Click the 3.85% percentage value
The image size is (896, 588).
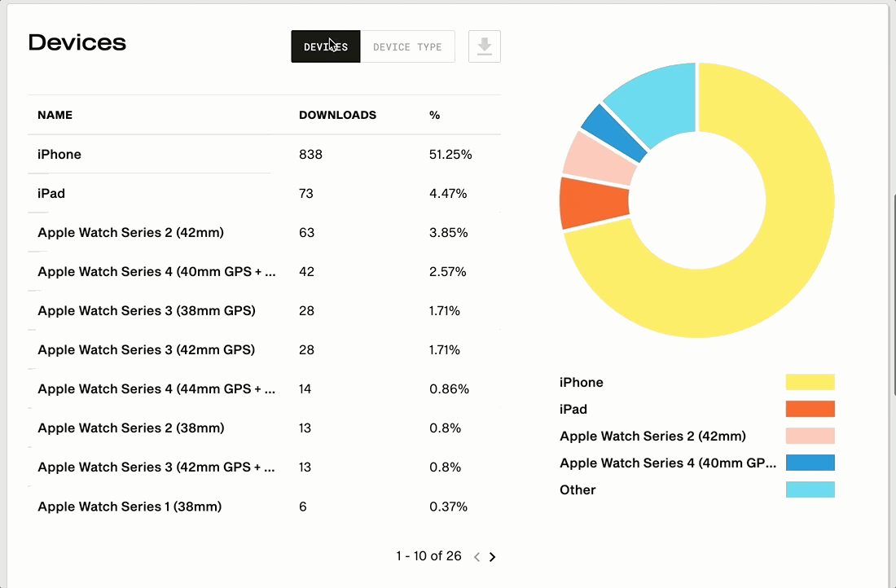click(449, 233)
